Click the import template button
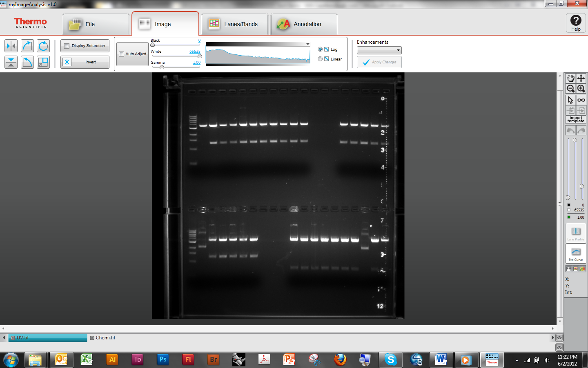Screen dimensions: 588x368 tap(576, 119)
